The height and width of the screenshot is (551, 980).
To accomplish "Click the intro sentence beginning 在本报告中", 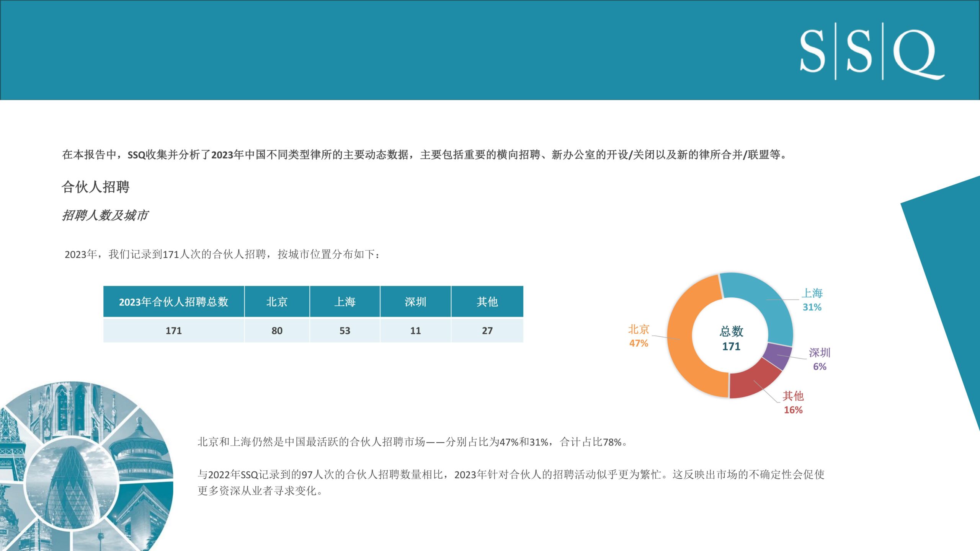I will [x=425, y=155].
